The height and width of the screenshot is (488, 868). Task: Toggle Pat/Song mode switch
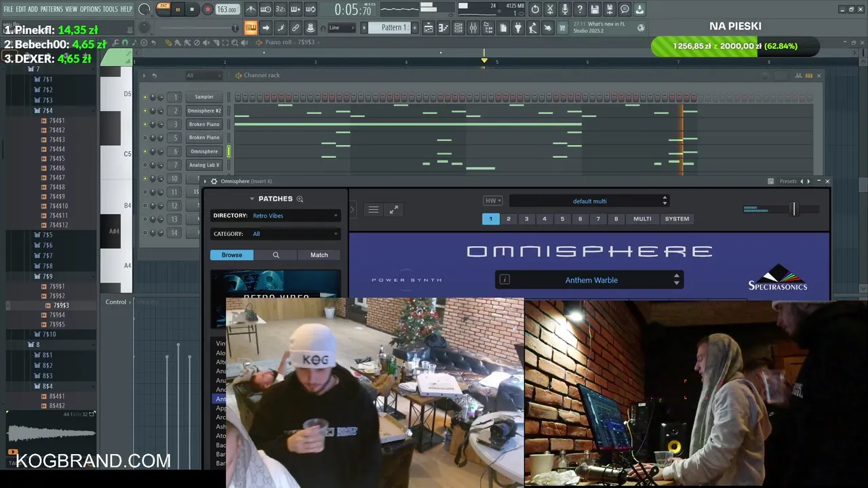[163, 9]
